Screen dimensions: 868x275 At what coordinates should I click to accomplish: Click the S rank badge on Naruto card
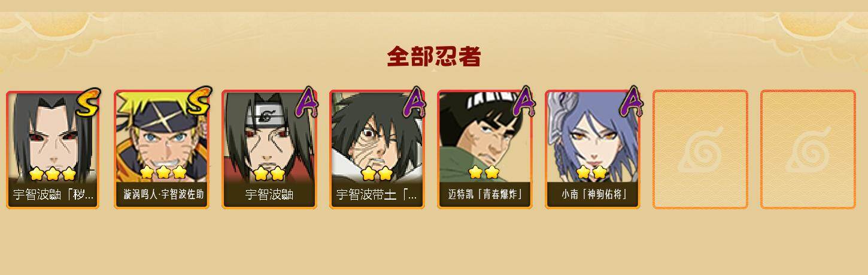(199, 102)
